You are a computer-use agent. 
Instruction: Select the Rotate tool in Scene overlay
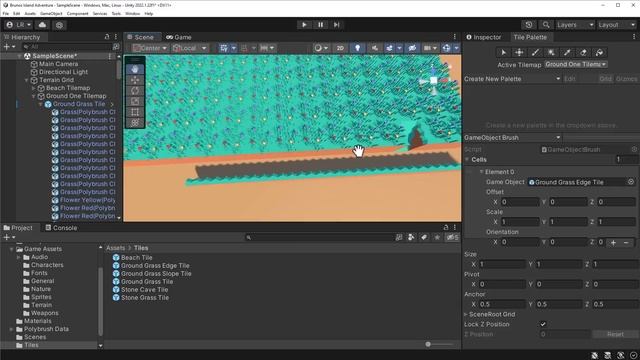135,91
